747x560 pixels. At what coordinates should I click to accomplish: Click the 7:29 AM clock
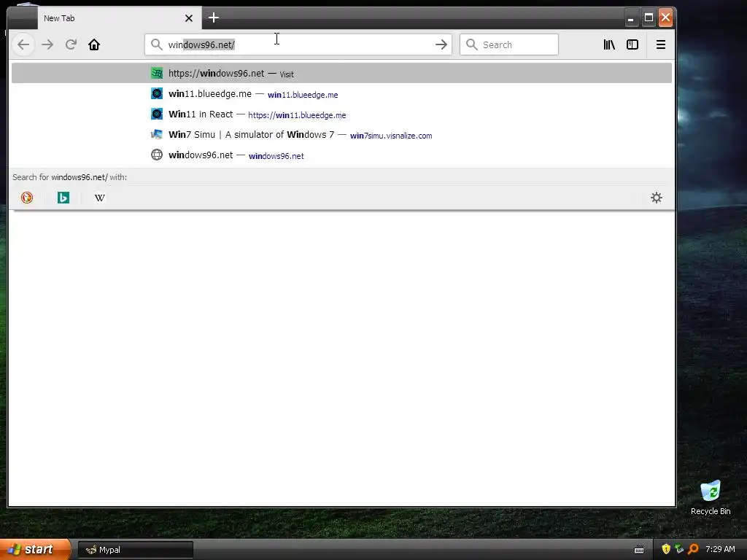[x=720, y=549]
